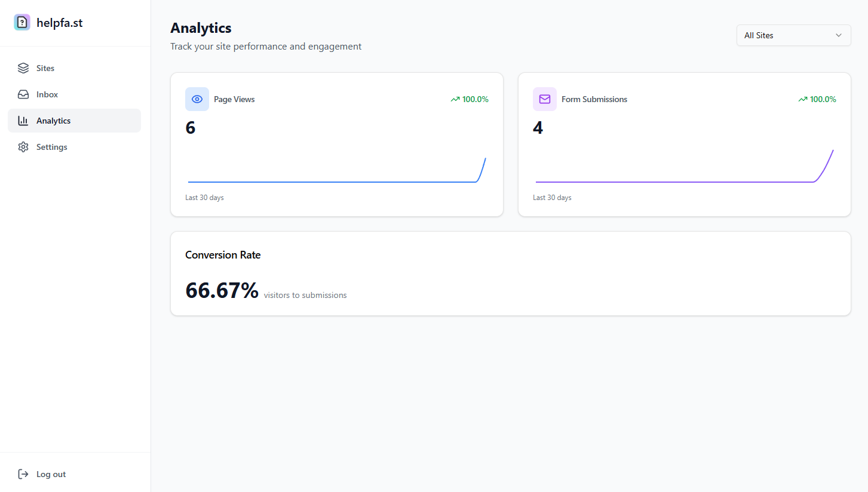Click the Analytics page title
This screenshot has width=868, height=492.
tap(201, 27)
